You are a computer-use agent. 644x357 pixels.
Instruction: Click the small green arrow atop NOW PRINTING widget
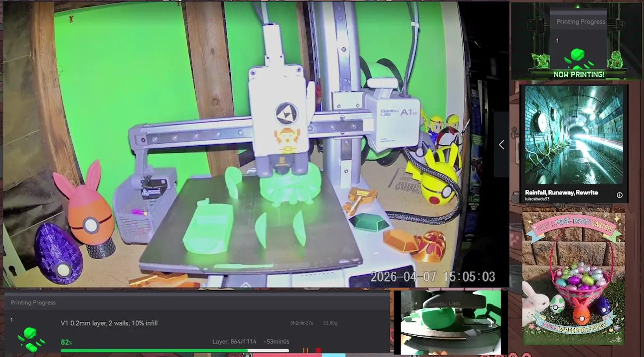tap(578, 7)
